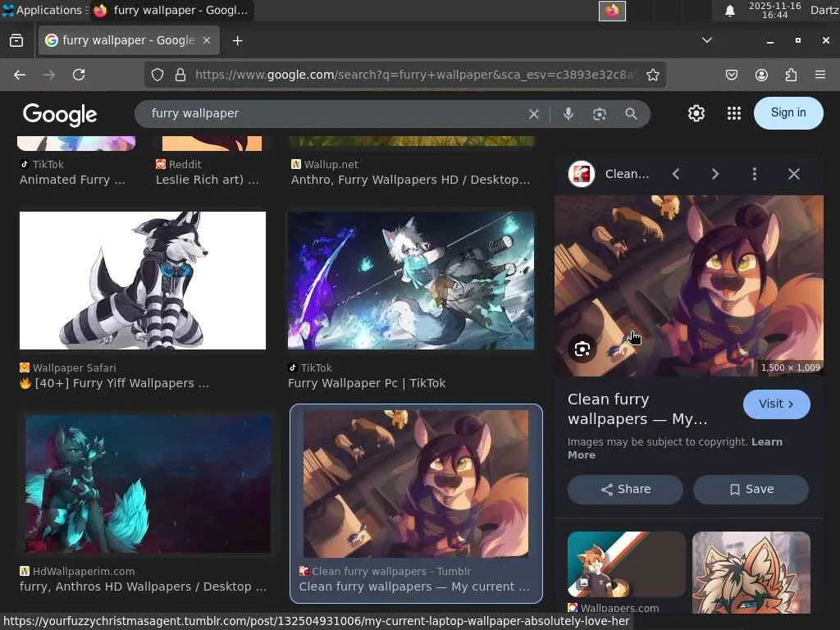Open the TikTok Furry Wallpaper Pc thumbnail
Image resolution: width=840 pixels, height=630 pixels.
coord(411,281)
